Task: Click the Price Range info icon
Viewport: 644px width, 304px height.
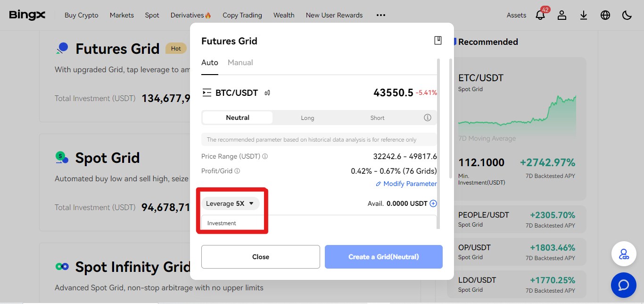Action: 265,156
